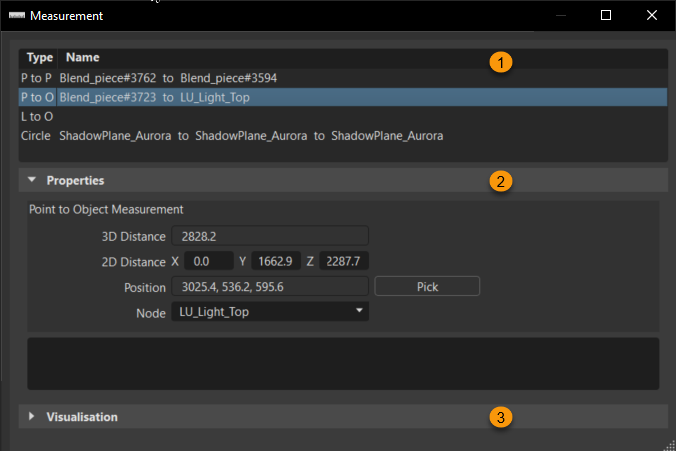Click the empty dark info box below Node
This screenshot has height=451, width=676.
click(343, 364)
